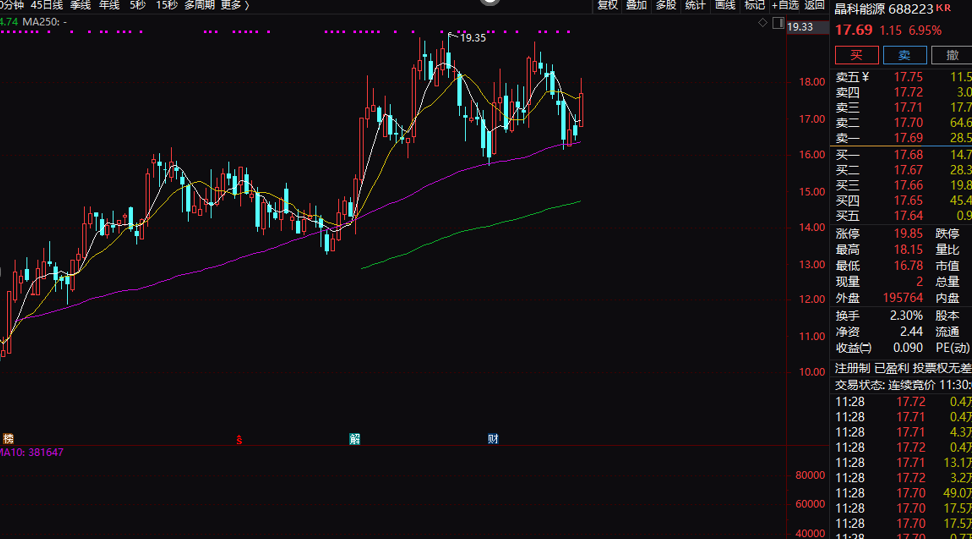
Task: Toggle 叠加 overlay comparison
Action: tap(636, 5)
